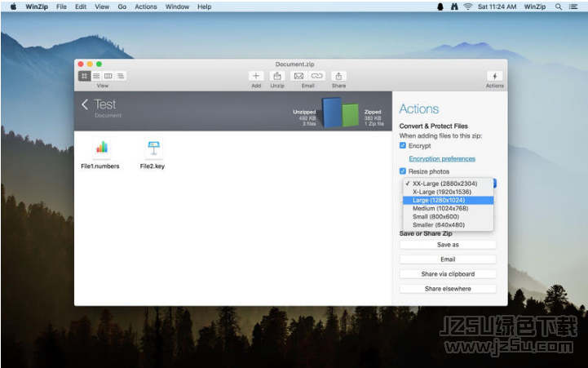Screen dimensions: 588x368
Task: Switch to column view
Action: point(108,76)
